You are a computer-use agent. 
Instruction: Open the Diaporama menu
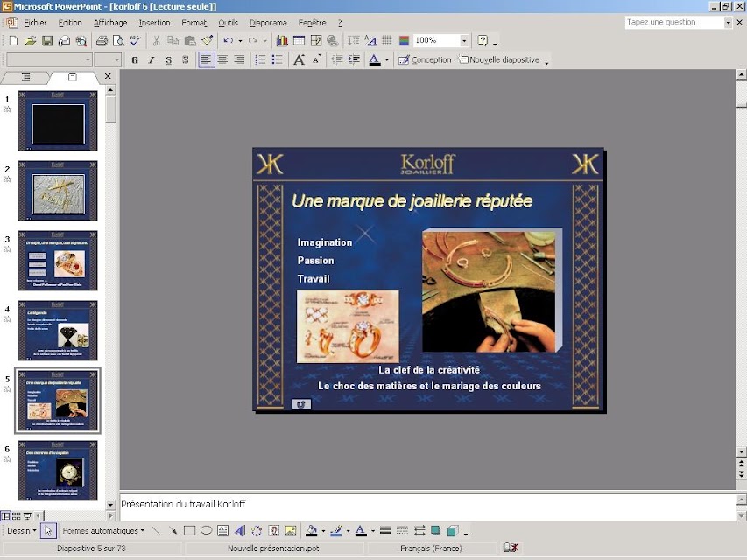click(x=268, y=23)
